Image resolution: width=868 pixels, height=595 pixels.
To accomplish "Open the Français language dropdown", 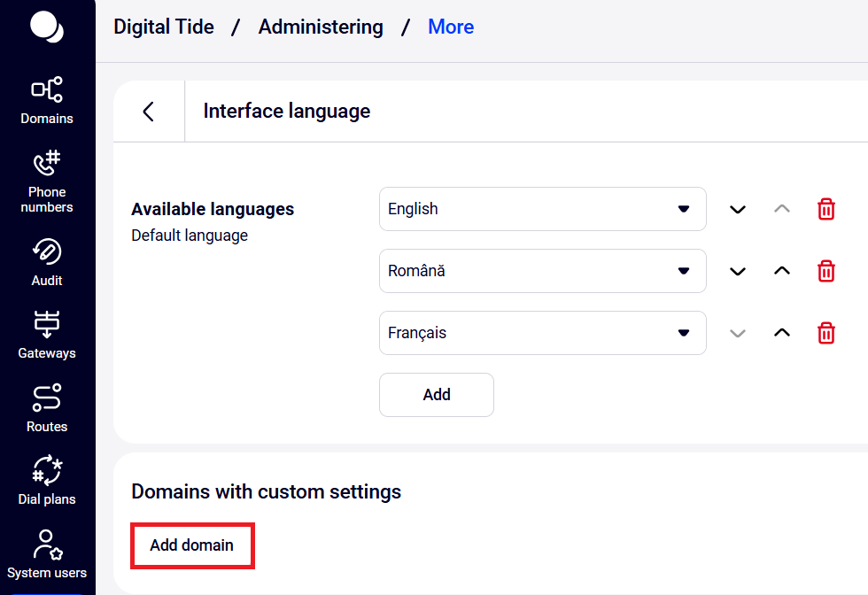I will [542, 333].
